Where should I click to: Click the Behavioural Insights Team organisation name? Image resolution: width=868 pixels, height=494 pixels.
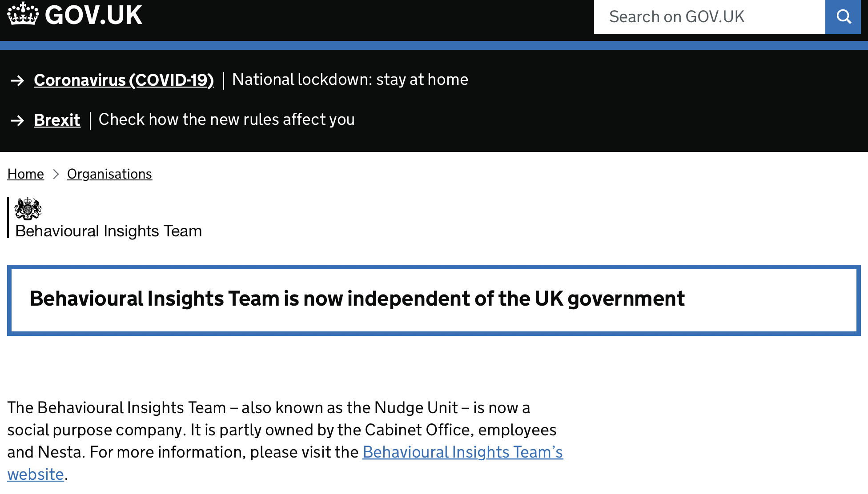pyautogui.click(x=108, y=231)
